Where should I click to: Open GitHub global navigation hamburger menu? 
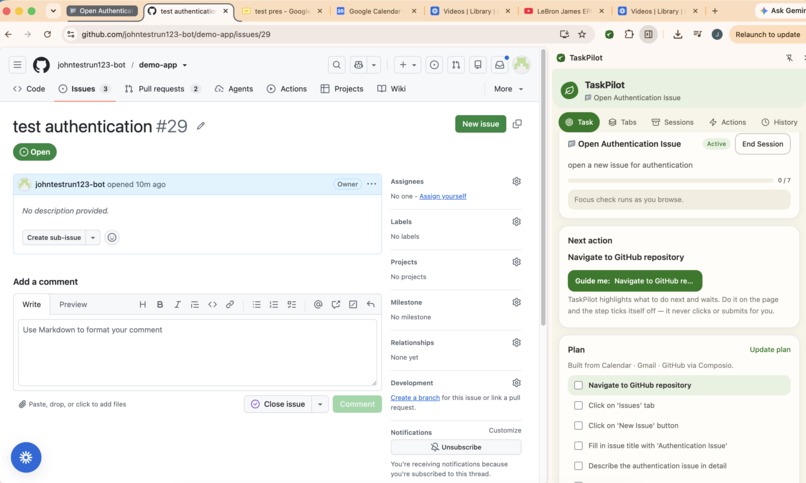[17, 65]
